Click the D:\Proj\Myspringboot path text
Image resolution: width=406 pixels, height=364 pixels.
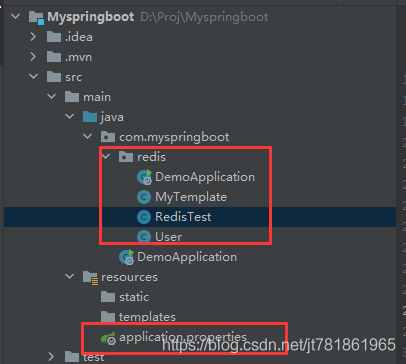click(x=204, y=17)
